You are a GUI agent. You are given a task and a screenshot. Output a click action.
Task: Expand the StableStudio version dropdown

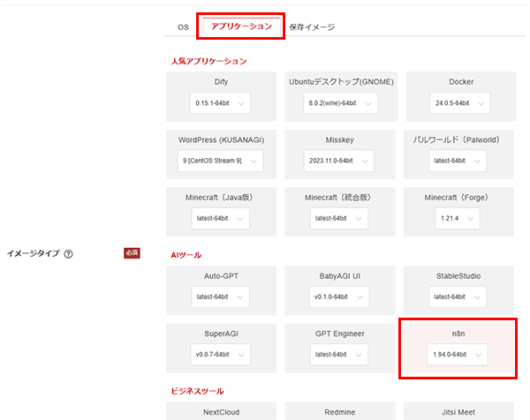(458, 296)
